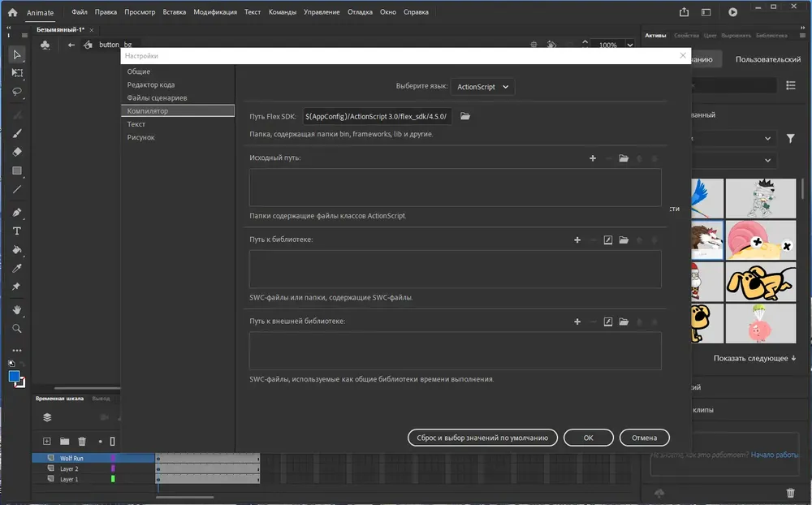
Task: Expand the stage zoom percentage dropdown
Action: (630, 45)
